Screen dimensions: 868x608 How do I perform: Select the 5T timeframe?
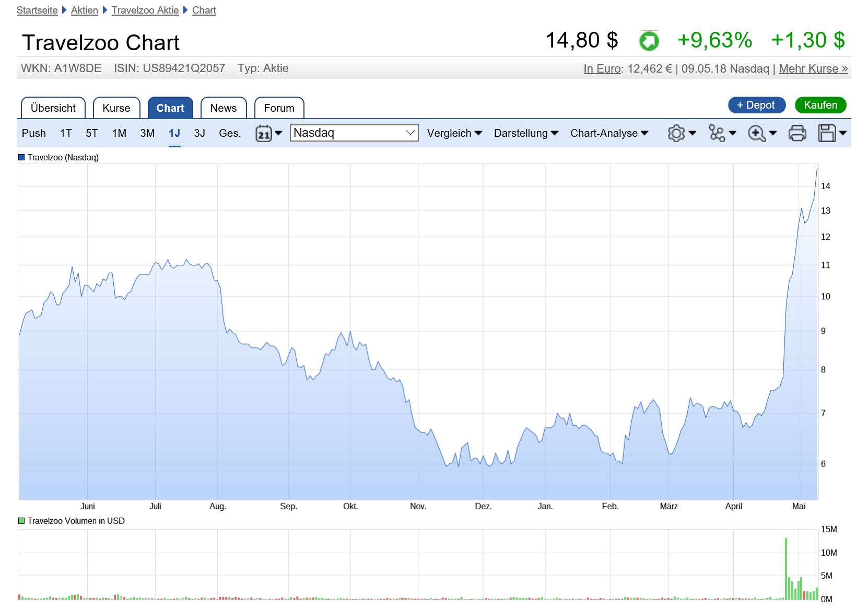92,133
